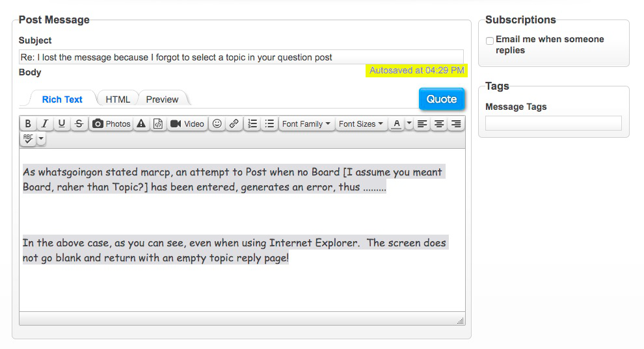Align text to the right
Viewport: 644px width, 349px height.
(x=456, y=123)
